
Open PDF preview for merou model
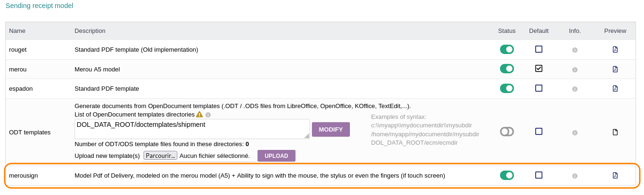coord(615,69)
